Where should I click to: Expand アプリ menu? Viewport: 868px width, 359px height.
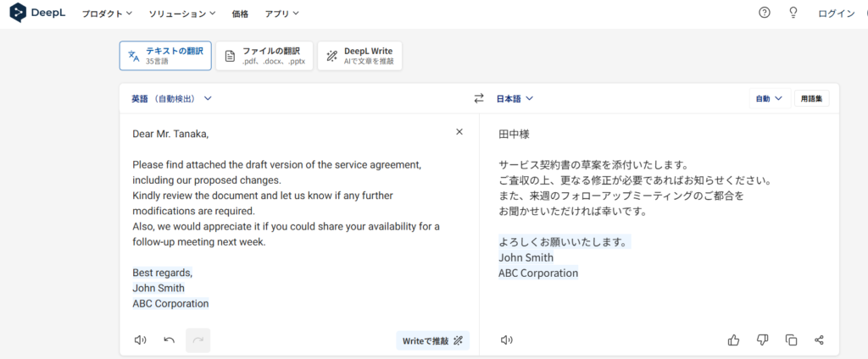click(x=281, y=14)
